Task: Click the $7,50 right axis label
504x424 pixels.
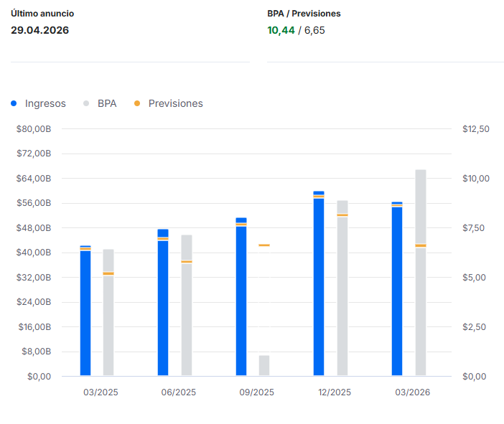Action: click(x=473, y=228)
